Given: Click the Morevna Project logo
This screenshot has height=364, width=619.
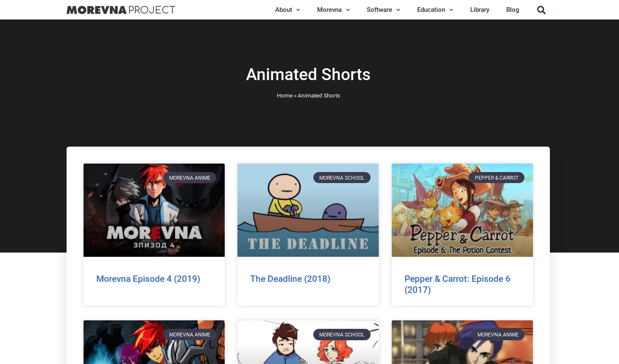Looking at the screenshot, I should 120,9.
